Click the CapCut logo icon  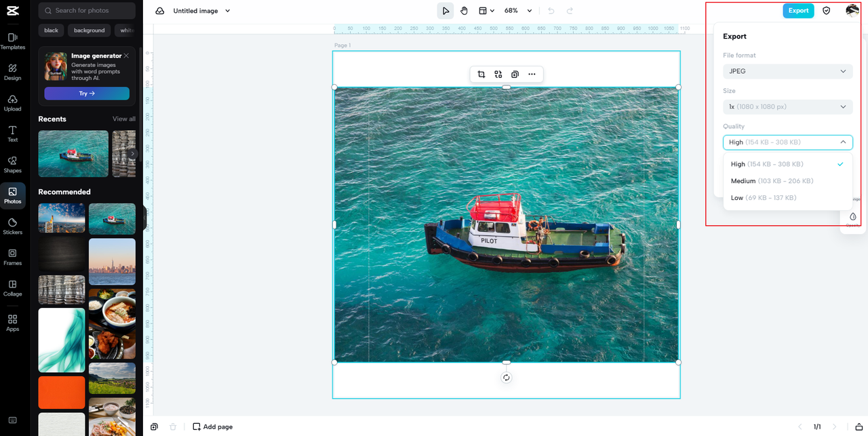pos(12,10)
